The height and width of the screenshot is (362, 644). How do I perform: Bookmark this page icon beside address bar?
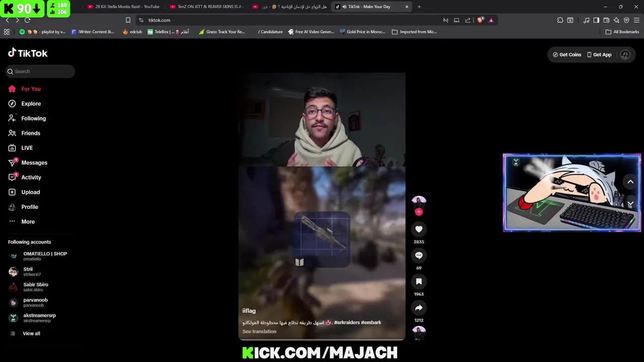pyautogui.click(x=128, y=20)
